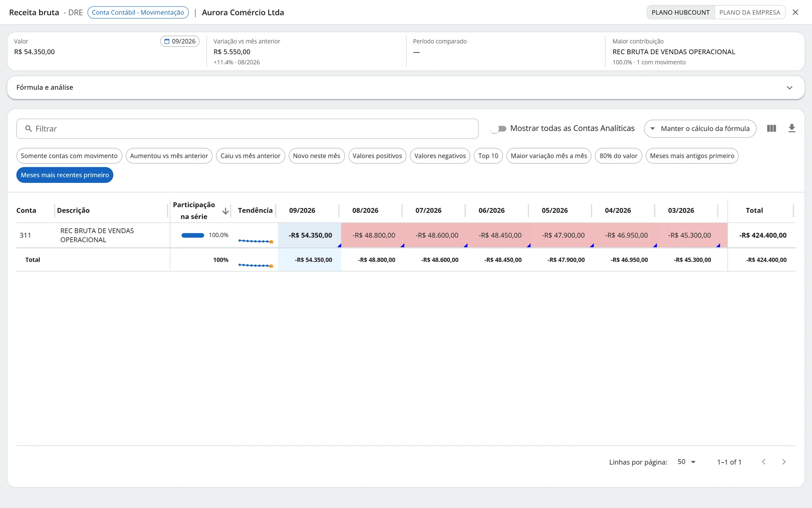Switch to PLANO HUBCOUNT tab
The width and height of the screenshot is (812, 508).
680,12
